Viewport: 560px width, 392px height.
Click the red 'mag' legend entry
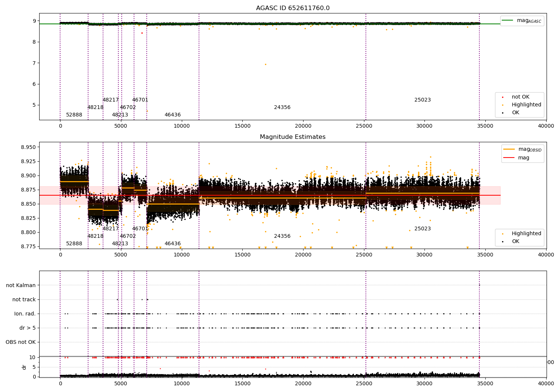(x=517, y=158)
